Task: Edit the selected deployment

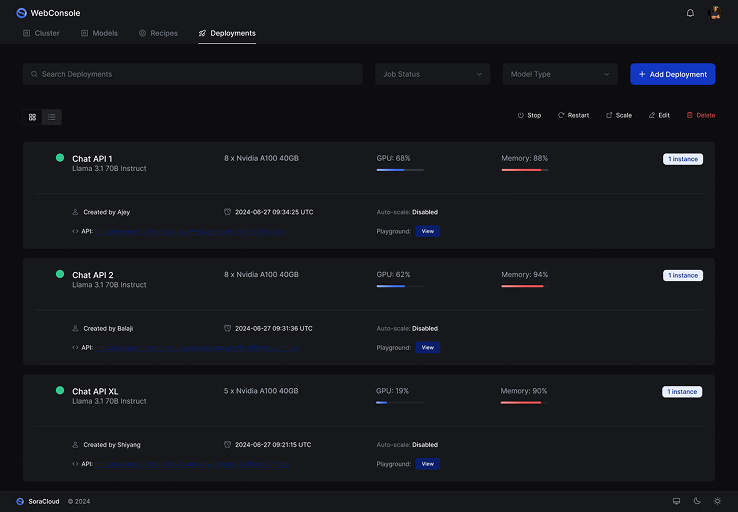Action: 659,115
